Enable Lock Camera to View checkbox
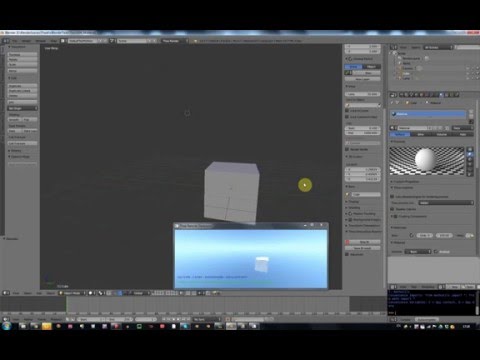This screenshot has width=480, height=360. pos(347,117)
